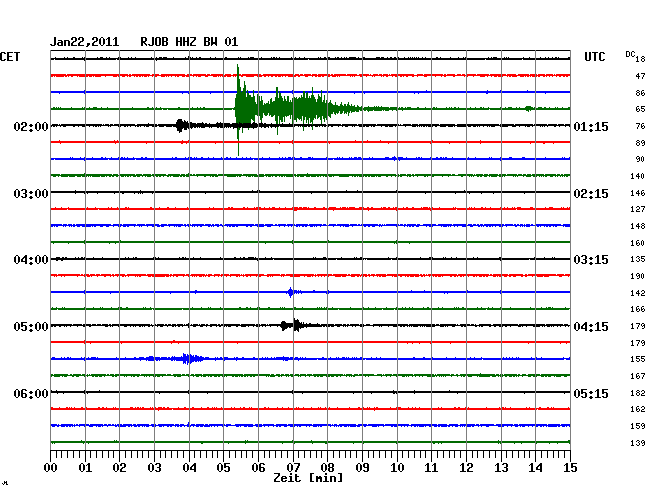Click the 02:15 UTC time label
Image resolution: width=650 pixels, height=494 pixels.
[591, 194]
